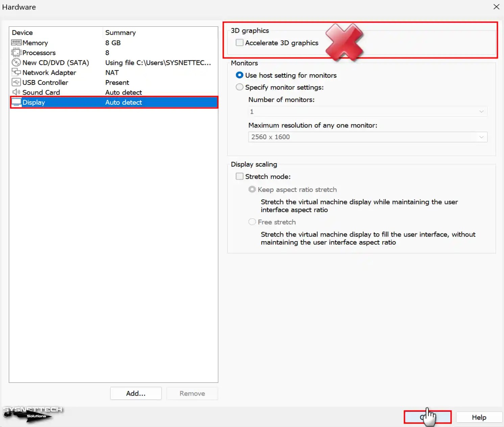Click the Display monitor icon

pyautogui.click(x=16, y=102)
